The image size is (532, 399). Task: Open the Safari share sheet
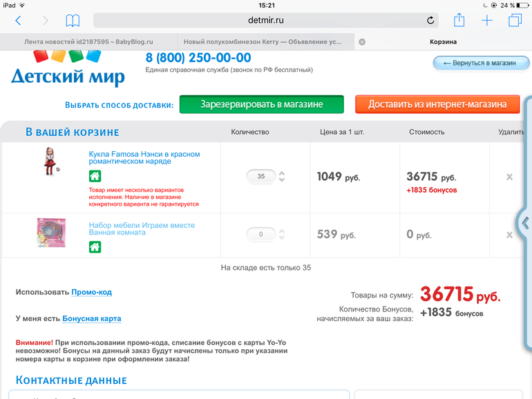(459, 20)
